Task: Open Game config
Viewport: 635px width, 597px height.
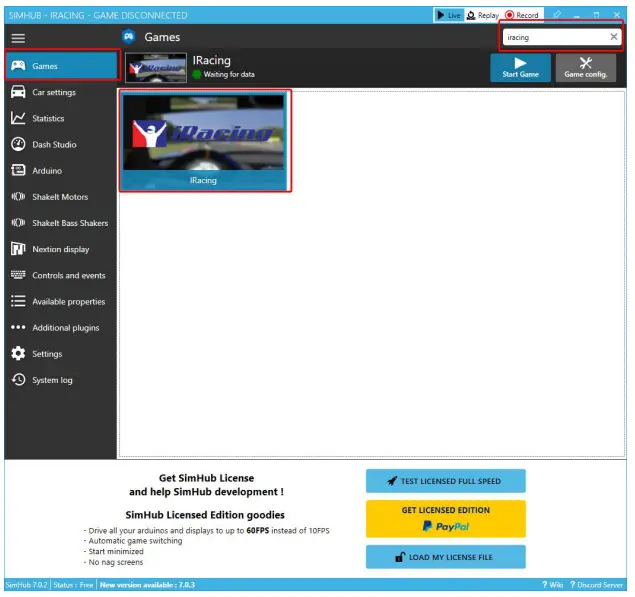Action: point(586,68)
